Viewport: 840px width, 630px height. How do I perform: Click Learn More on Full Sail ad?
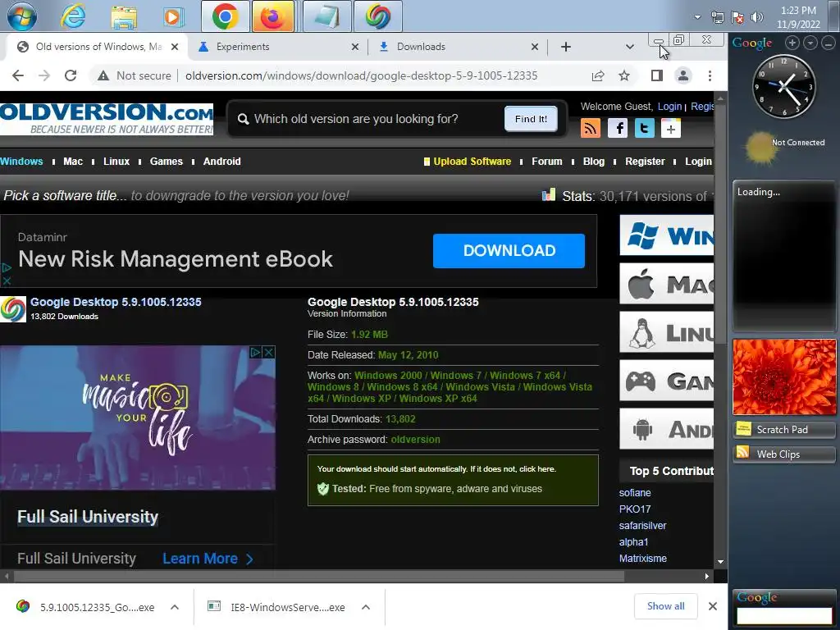pyautogui.click(x=208, y=558)
